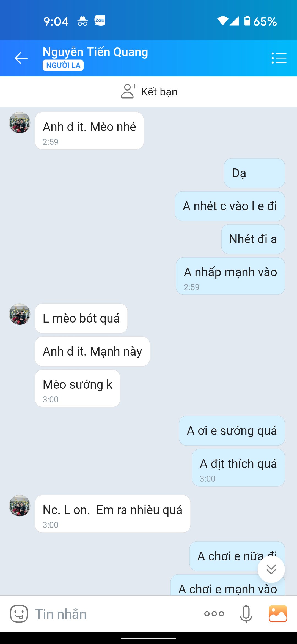Click the scroll-to-bottom double chevron button
Screen dimensions: 297x644
click(x=271, y=569)
